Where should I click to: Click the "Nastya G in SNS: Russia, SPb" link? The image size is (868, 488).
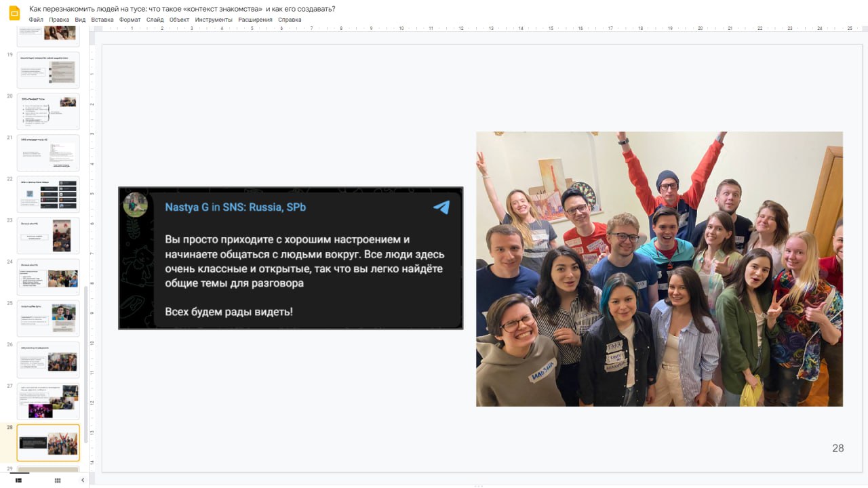235,207
